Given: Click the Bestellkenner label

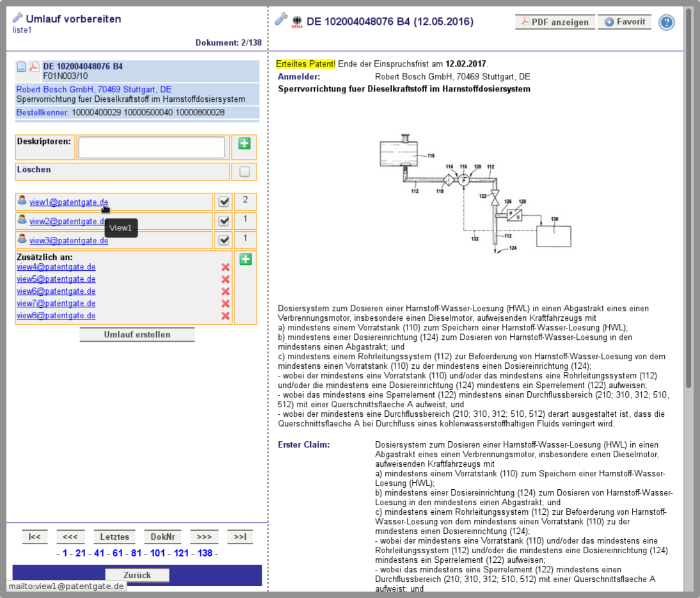Looking at the screenshot, I should coord(42,113).
